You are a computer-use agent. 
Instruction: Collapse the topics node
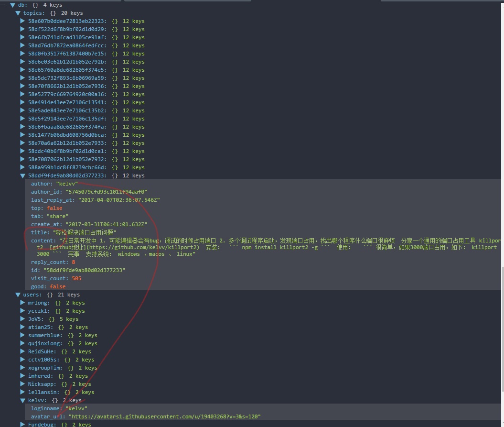pyautogui.click(x=18, y=13)
